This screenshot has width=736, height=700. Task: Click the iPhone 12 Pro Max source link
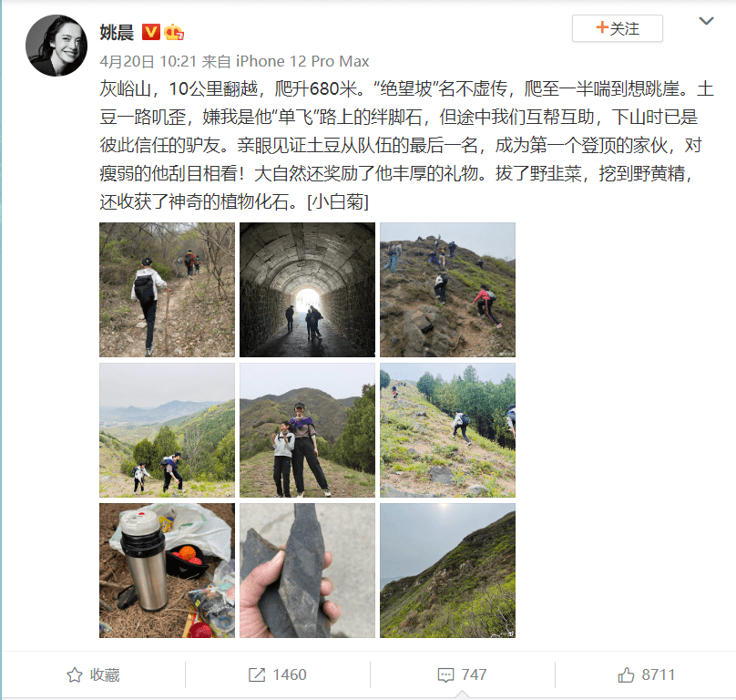click(x=302, y=61)
